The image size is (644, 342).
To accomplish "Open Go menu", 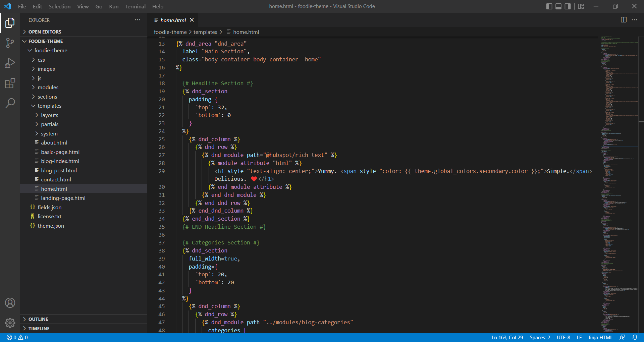I will point(99,6).
